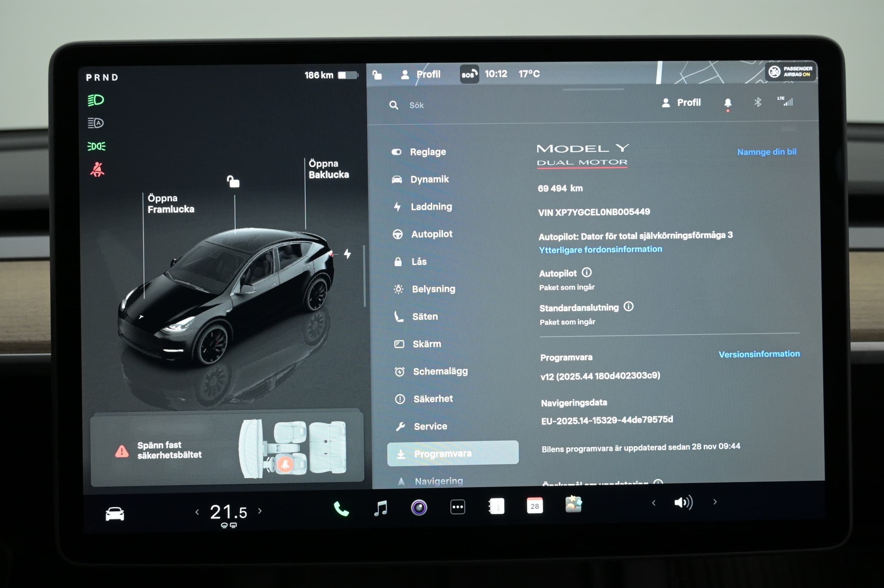This screenshot has width=884, height=588.
Task: Select the Laddning menu item
Action: (431, 206)
